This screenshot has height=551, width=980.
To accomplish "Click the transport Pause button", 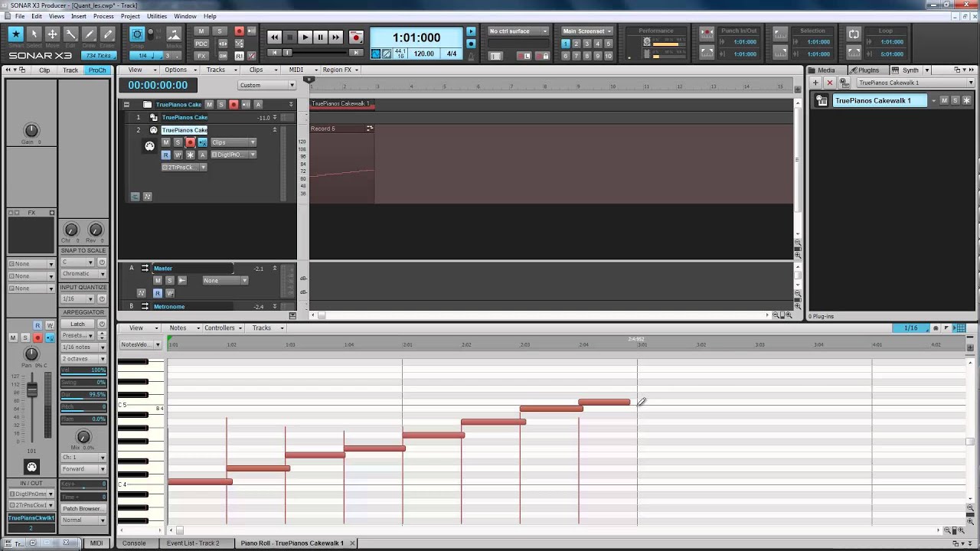I will pyautogui.click(x=320, y=37).
